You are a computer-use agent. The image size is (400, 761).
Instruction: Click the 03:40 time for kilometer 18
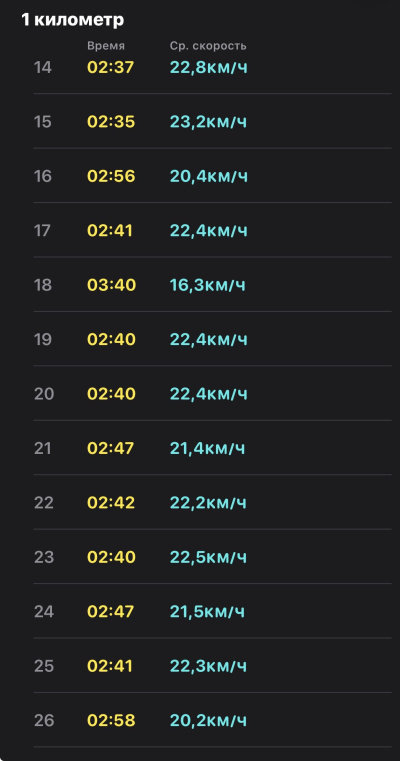click(112, 285)
